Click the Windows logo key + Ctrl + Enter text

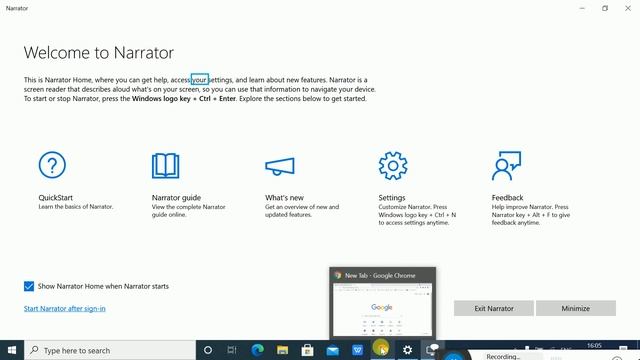(x=184, y=99)
